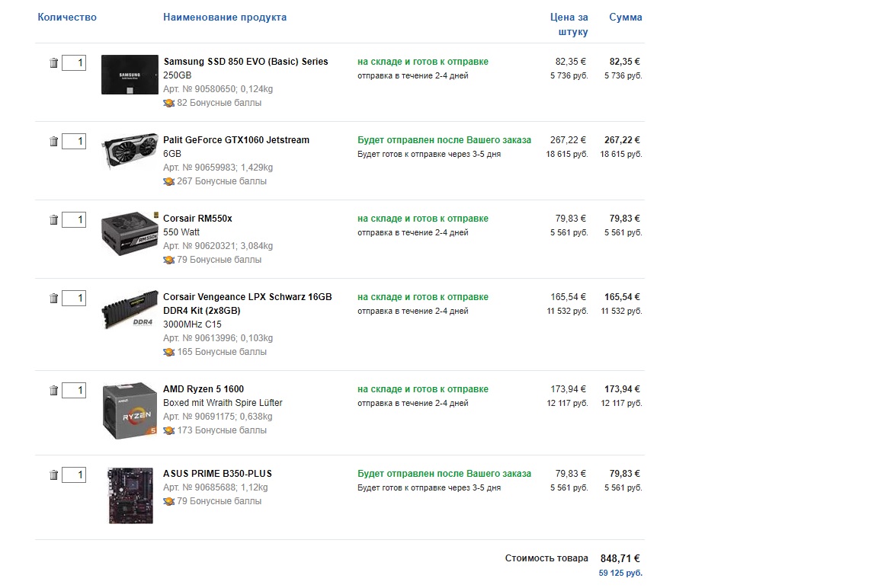Click bonus points icon under AMD Ryzen

pyautogui.click(x=168, y=430)
